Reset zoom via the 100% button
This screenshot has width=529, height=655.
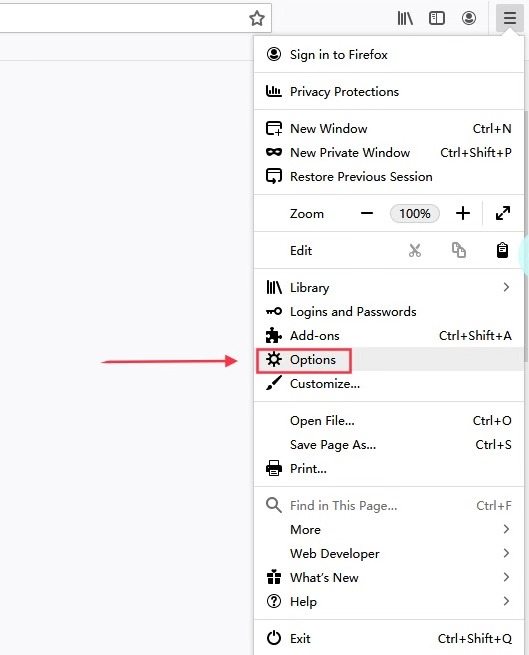[x=415, y=213]
